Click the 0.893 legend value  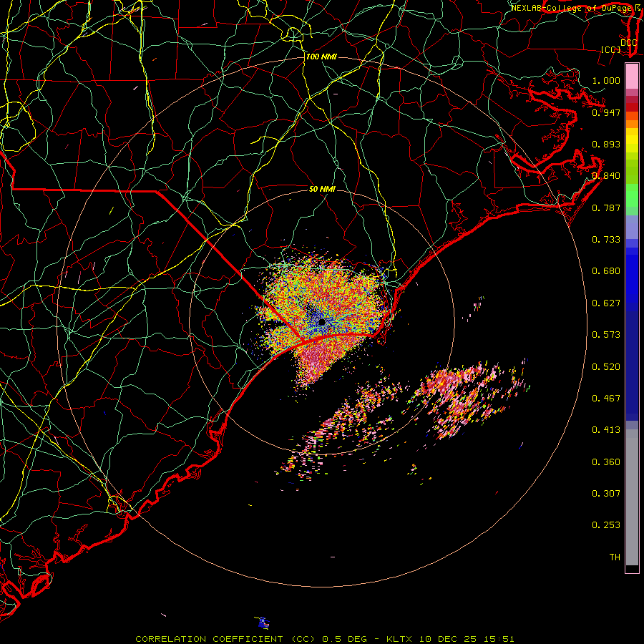(x=606, y=144)
